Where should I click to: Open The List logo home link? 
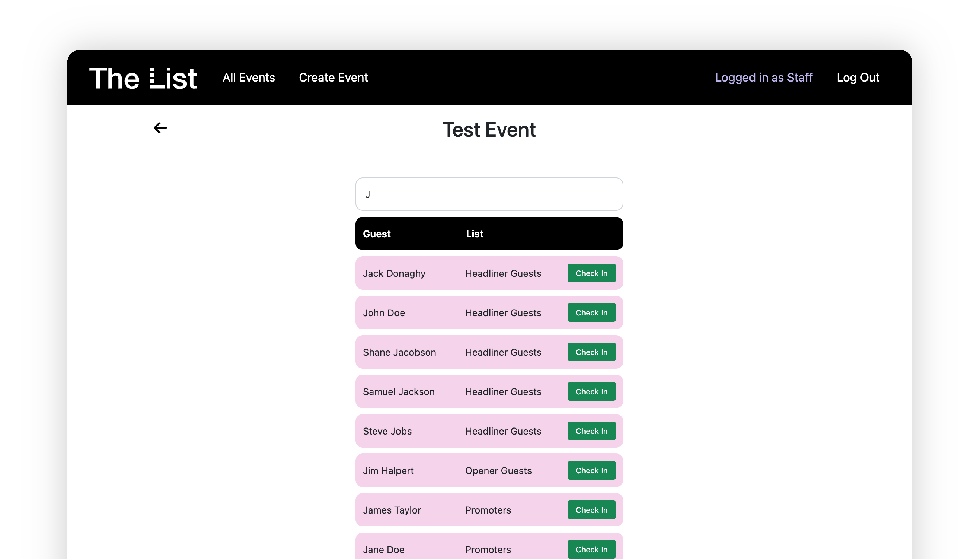pyautogui.click(x=143, y=78)
